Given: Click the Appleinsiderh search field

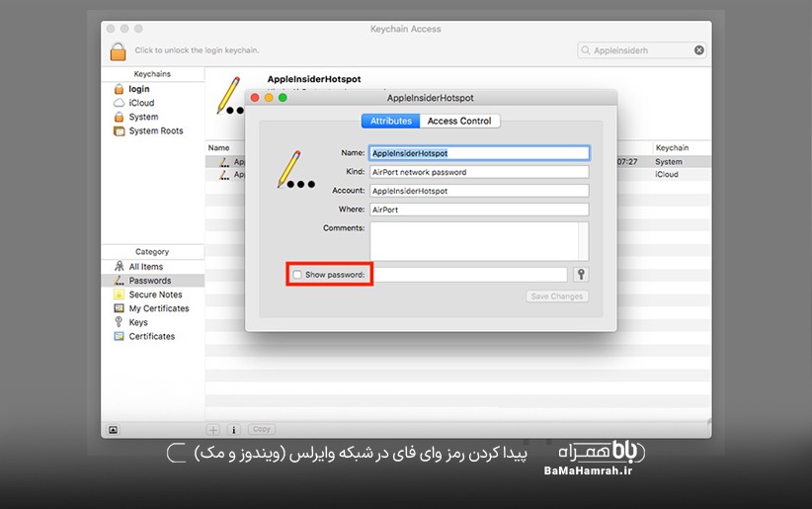Looking at the screenshot, I should click(642, 50).
